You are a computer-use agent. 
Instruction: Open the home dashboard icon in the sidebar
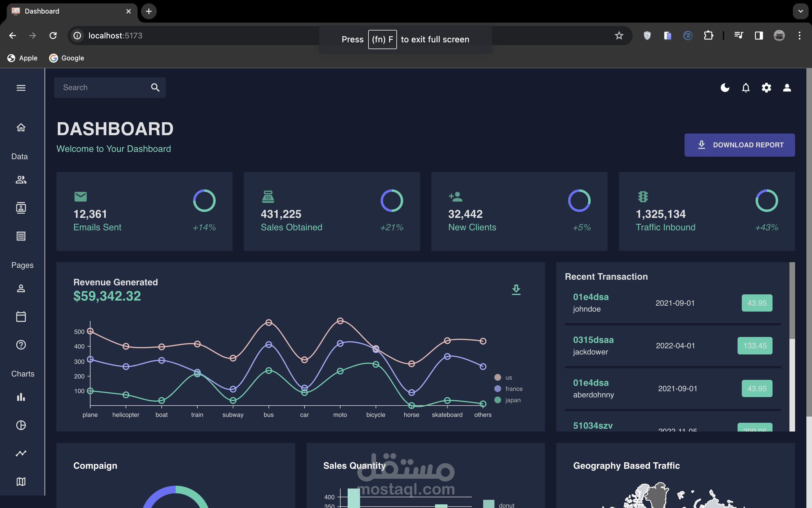(x=21, y=127)
